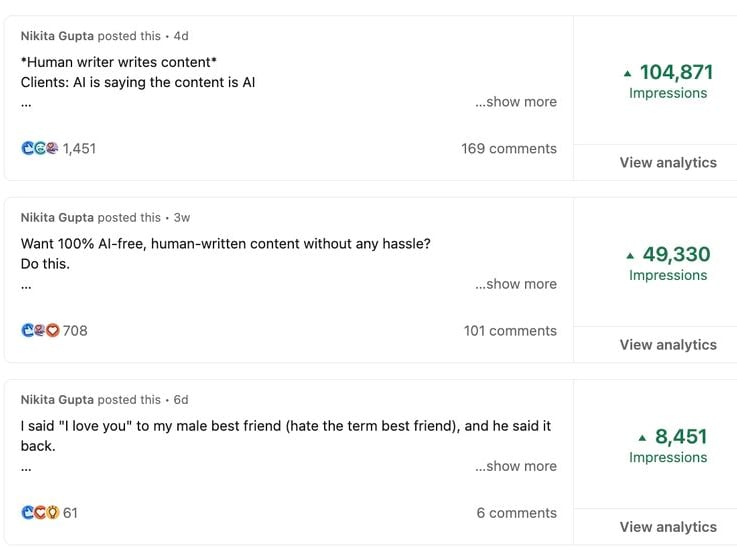View analytics for the 49,330 impressions post
Image resolution: width=737 pixels, height=560 pixels.
click(x=668, y=345)
